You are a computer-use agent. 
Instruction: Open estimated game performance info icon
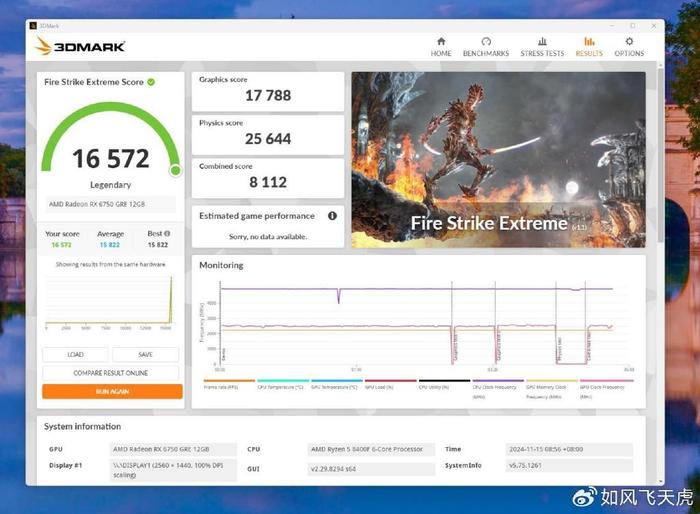(332, 216)
